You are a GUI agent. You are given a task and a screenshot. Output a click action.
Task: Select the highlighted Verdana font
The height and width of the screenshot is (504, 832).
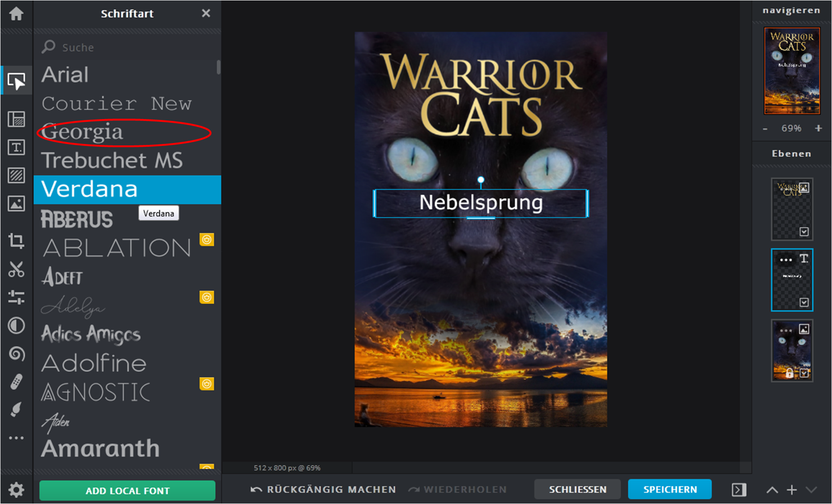[x=127, y=189]
